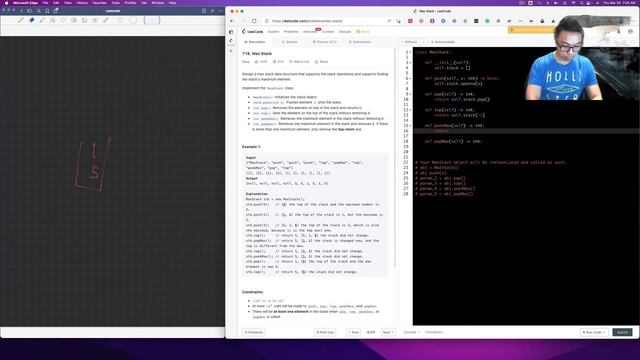Go to the Next problem
Viewport: 640px width, 360px height.
point(388,332)
